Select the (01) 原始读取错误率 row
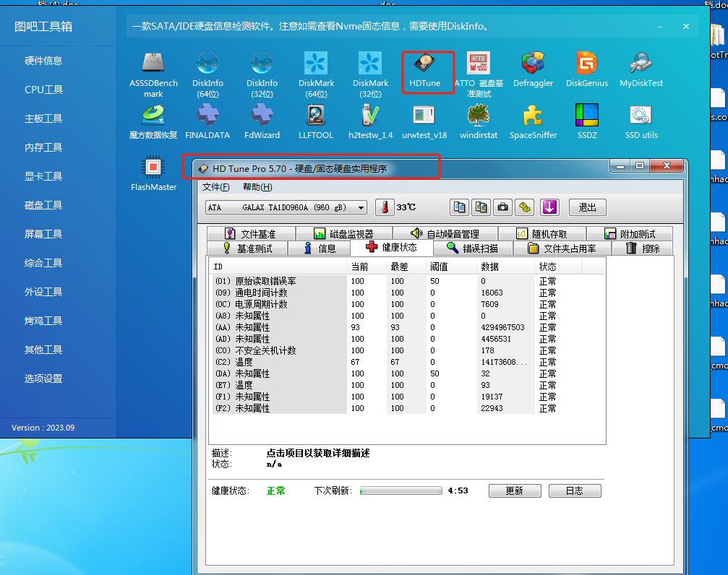This screenshot has height=575, width=728. coord(407,281)
